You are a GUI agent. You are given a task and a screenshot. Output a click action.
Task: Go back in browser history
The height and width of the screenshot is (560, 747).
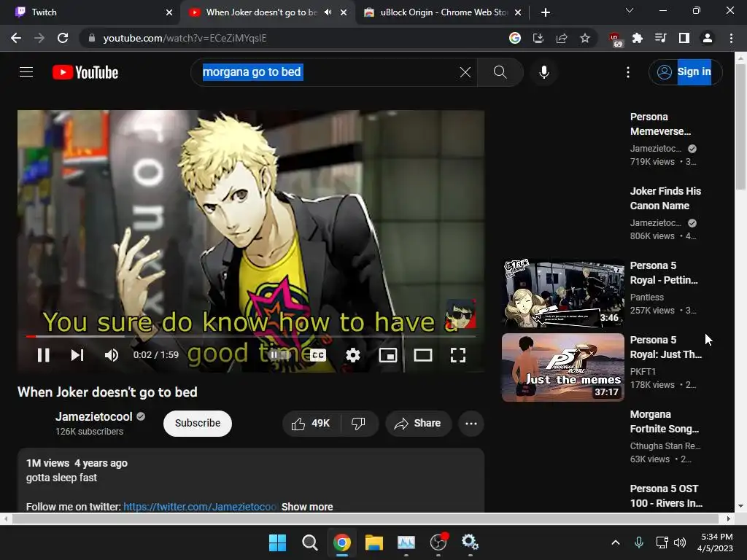coord(16,38)
